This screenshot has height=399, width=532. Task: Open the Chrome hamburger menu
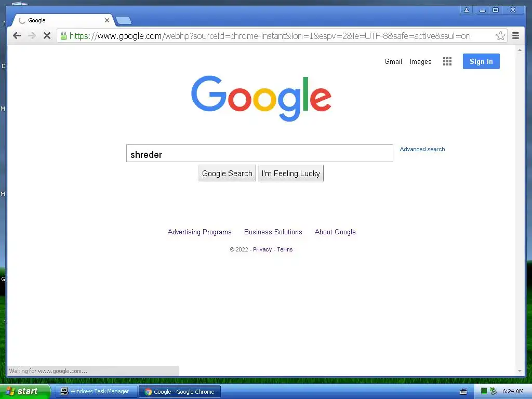[x=515, y=36]
